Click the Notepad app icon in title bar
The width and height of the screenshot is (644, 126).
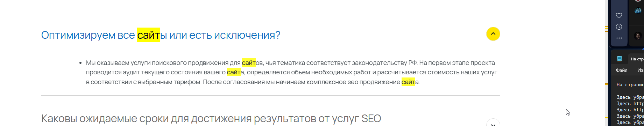pyautogui.click(x=620, y=59)
